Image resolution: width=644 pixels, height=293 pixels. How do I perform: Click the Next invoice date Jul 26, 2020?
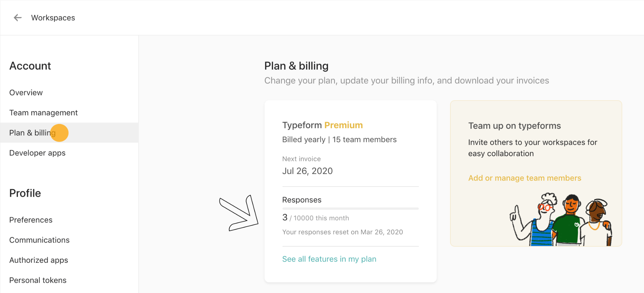click(307, 171)
